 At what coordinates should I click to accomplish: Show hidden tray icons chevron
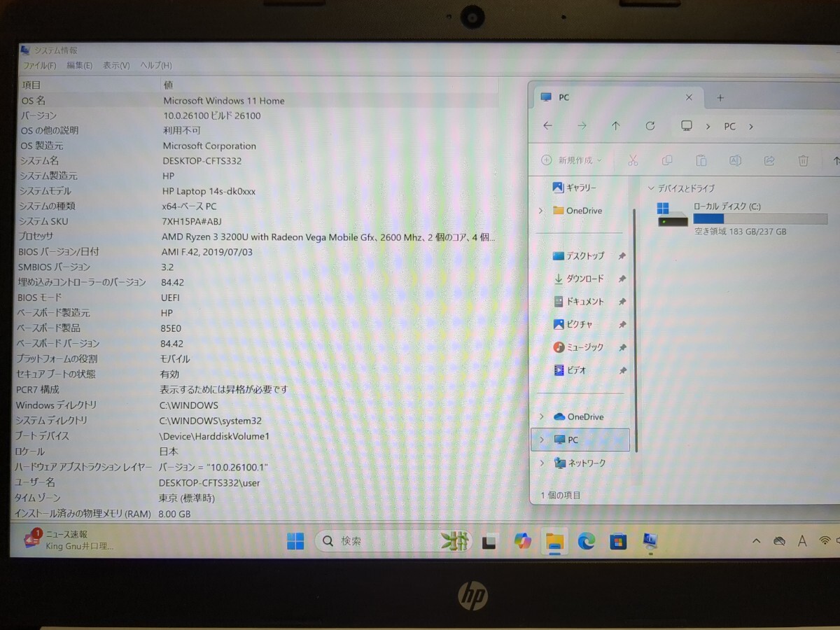[756, 541]
